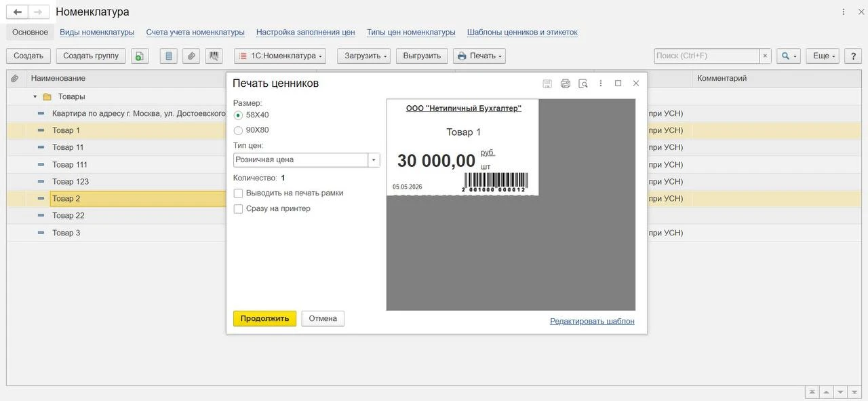Viewport: 868px width, 401px height.
Task: Select the 58X40 label size
Action: click(238, 115)
